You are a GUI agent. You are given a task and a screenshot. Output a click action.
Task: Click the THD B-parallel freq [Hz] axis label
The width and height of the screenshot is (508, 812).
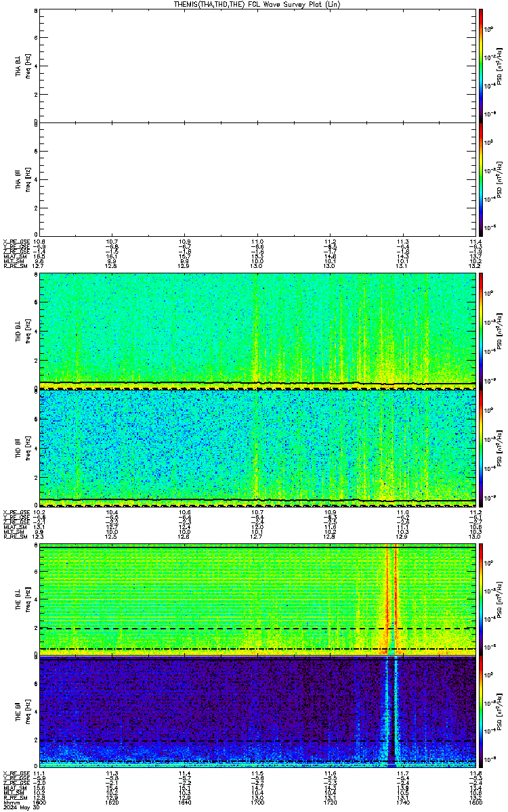pyautogui.click(x=28, y=447)
